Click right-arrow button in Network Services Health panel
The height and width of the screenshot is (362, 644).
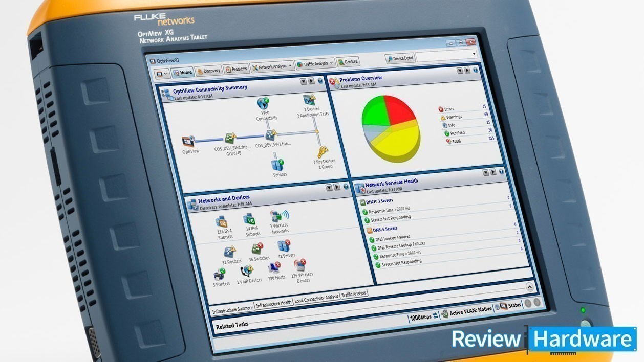click(493, 172)
